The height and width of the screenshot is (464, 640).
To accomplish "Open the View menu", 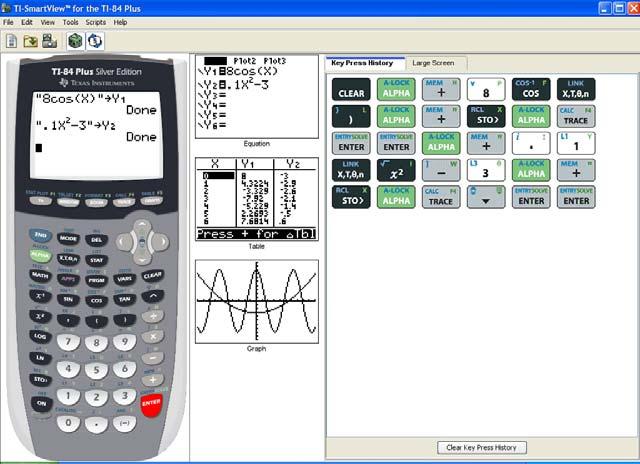I will [x=47, y=22].
